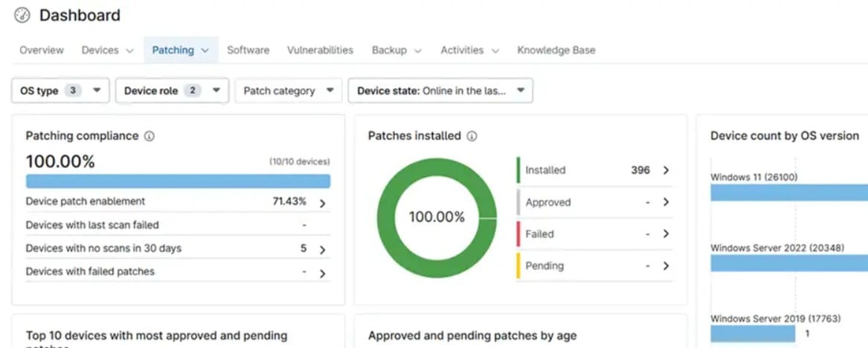Screen dimensions: 868x348
Task: Open info icon beside Patching compliance
Action: tap(149, 136)
